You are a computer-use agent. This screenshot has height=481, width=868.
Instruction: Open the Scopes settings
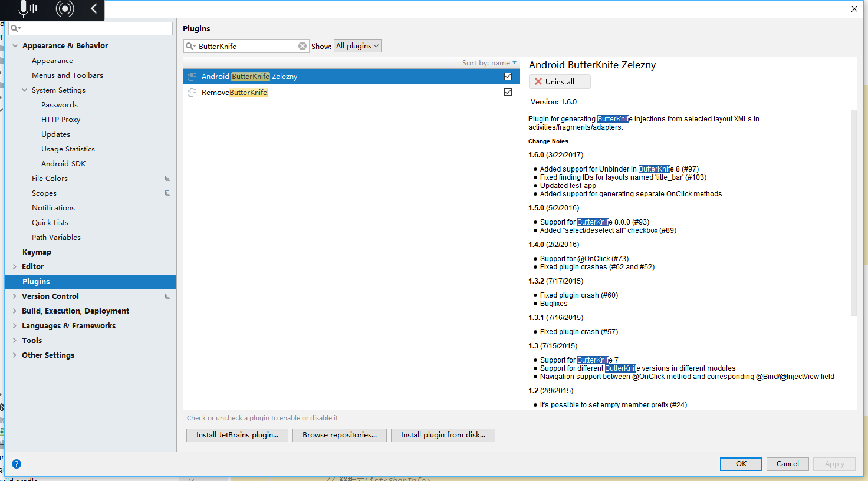click(x=44, y=193)
